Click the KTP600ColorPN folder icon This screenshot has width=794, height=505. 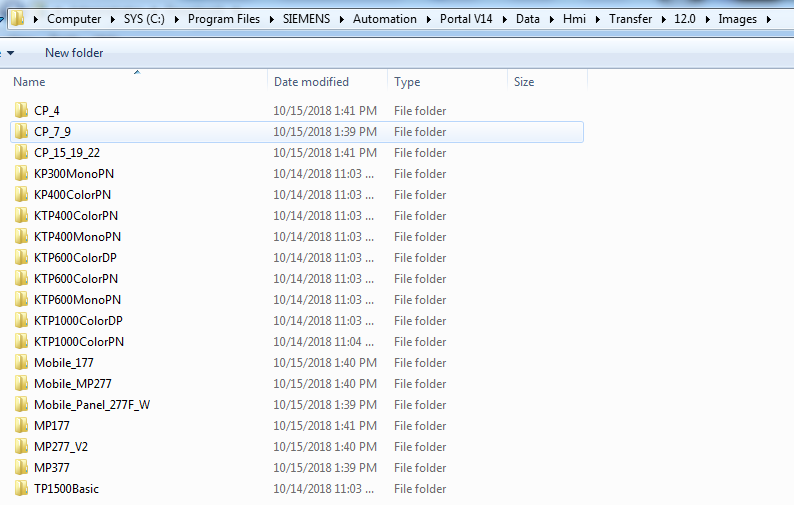(x=21, y=278)
